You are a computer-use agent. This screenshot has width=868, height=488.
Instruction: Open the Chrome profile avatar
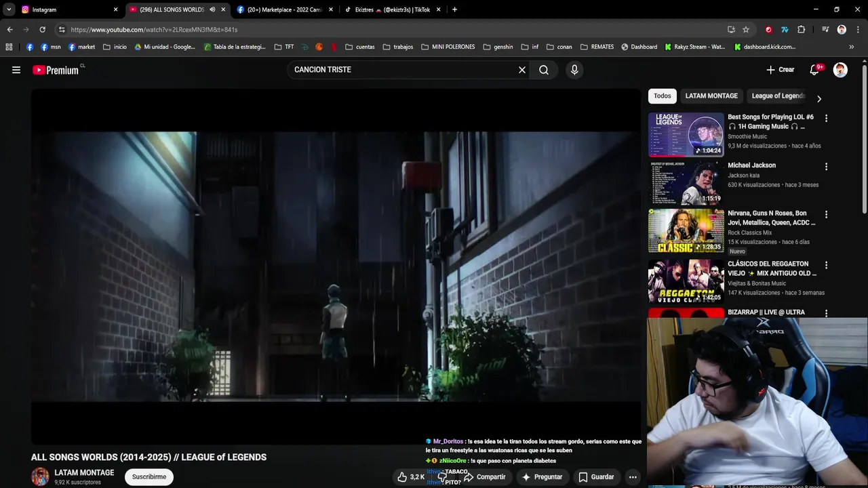point(842,30)
